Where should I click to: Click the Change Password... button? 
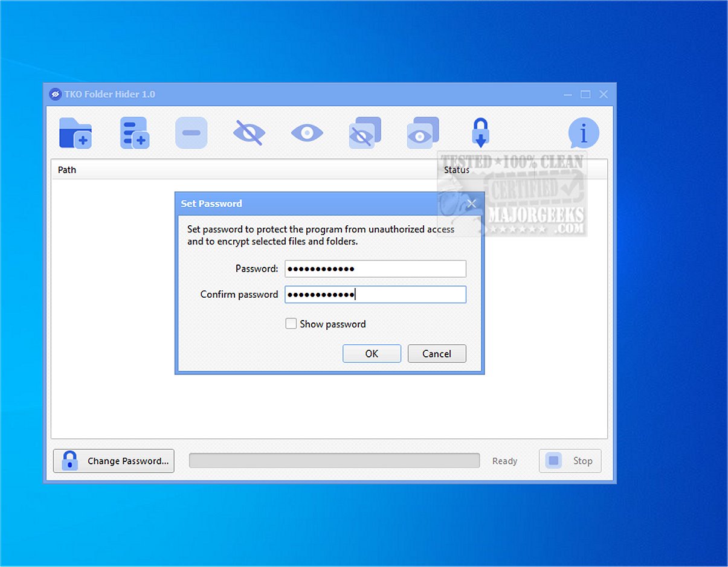(114, 461)
